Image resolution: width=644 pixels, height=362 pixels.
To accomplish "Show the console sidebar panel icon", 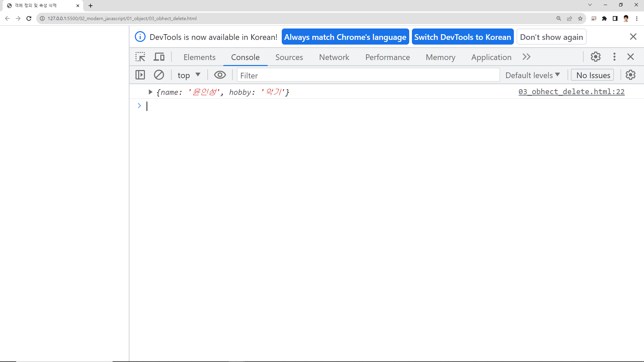I will (140, 75).
